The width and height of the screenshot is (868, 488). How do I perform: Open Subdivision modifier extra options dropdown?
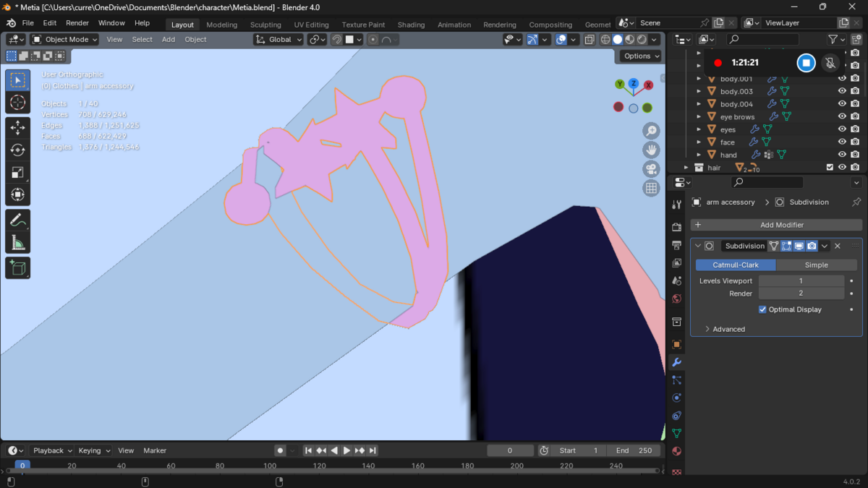(825, 246)
